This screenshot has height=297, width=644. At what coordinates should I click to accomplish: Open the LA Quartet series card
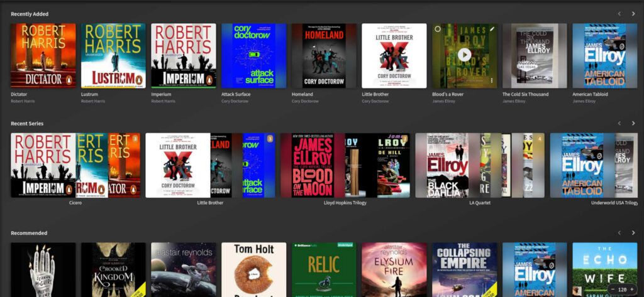[480, 165]
